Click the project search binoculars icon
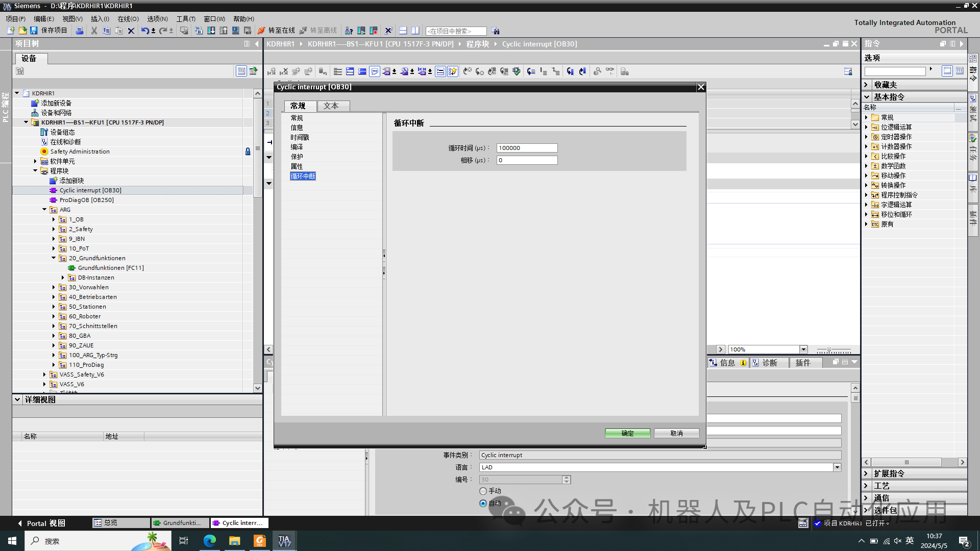 point(496,31)
